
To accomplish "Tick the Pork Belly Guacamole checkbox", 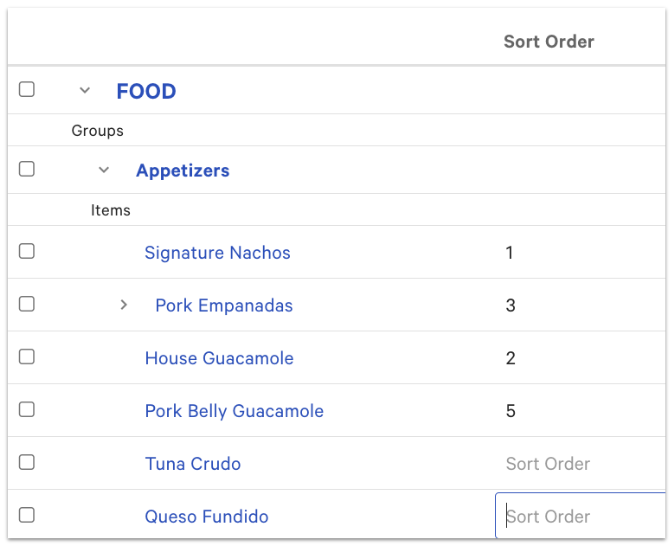I will point(27,410).
